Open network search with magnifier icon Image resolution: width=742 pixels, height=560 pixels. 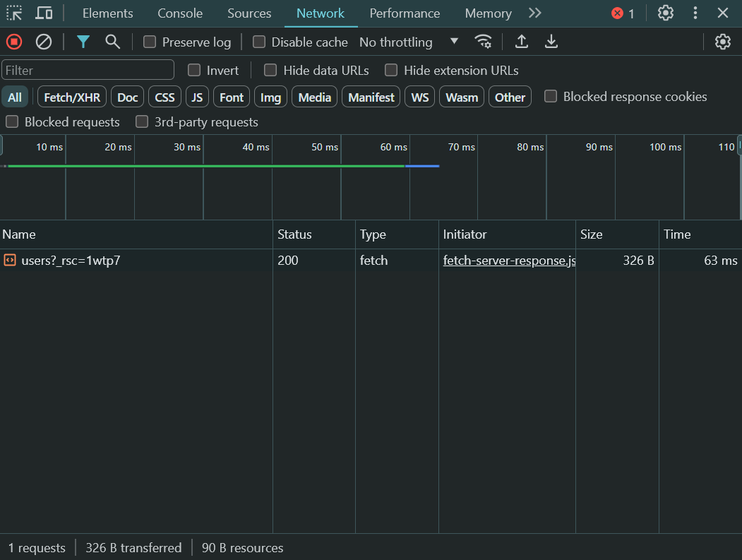coord(112,42)
